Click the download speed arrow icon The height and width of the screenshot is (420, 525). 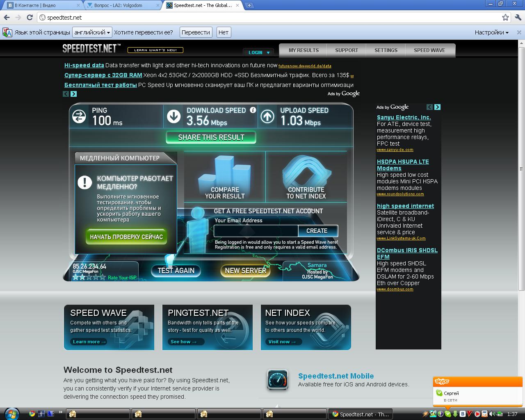(x=174, y=116)
